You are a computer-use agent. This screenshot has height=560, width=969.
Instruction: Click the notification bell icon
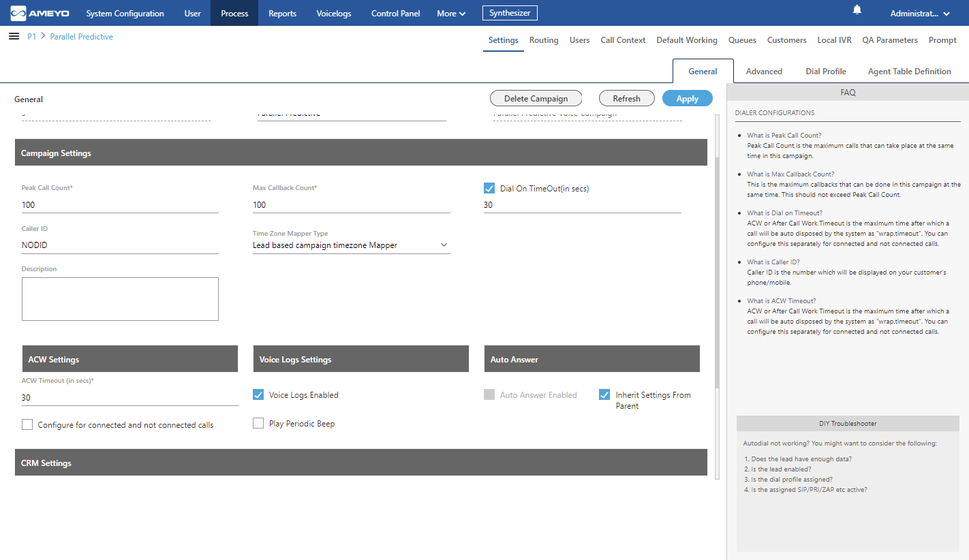pos(857,10)
